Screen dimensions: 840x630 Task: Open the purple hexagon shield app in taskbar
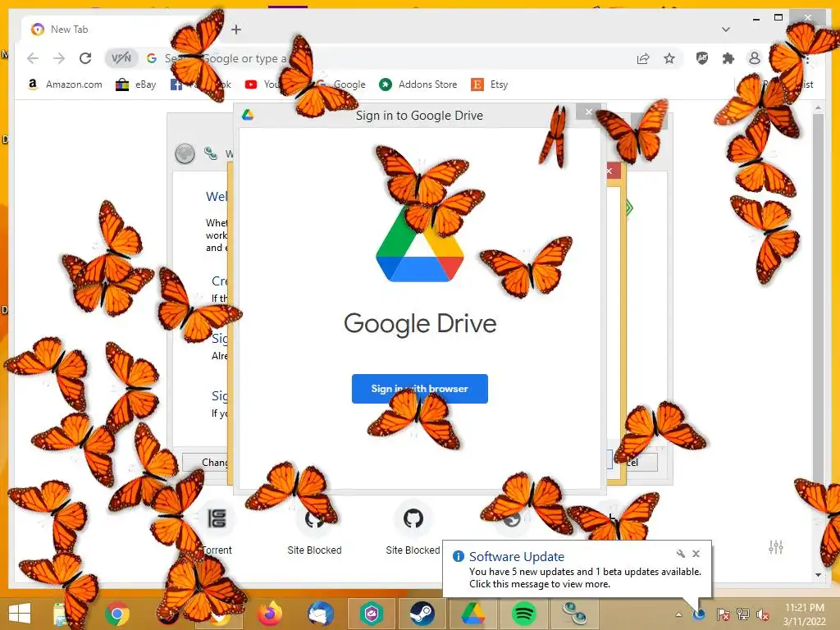point(372,614)
